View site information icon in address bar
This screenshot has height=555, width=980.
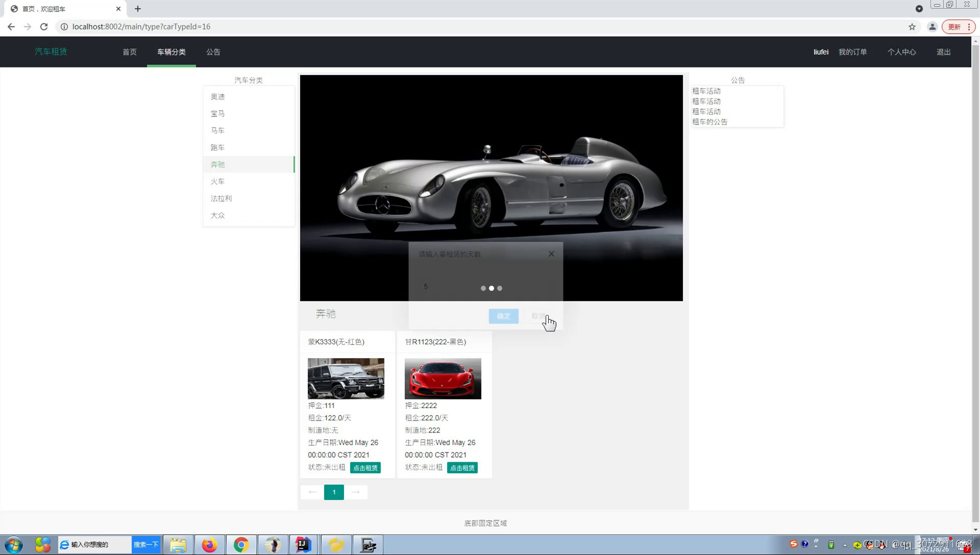pyautogui.click(x=64, y=27)
